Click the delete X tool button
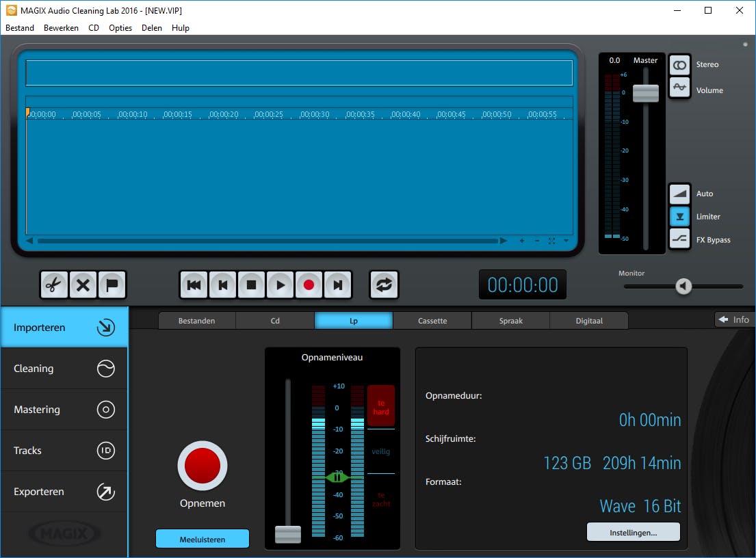This screenshot has width=756, height=558. click(83, 285)
